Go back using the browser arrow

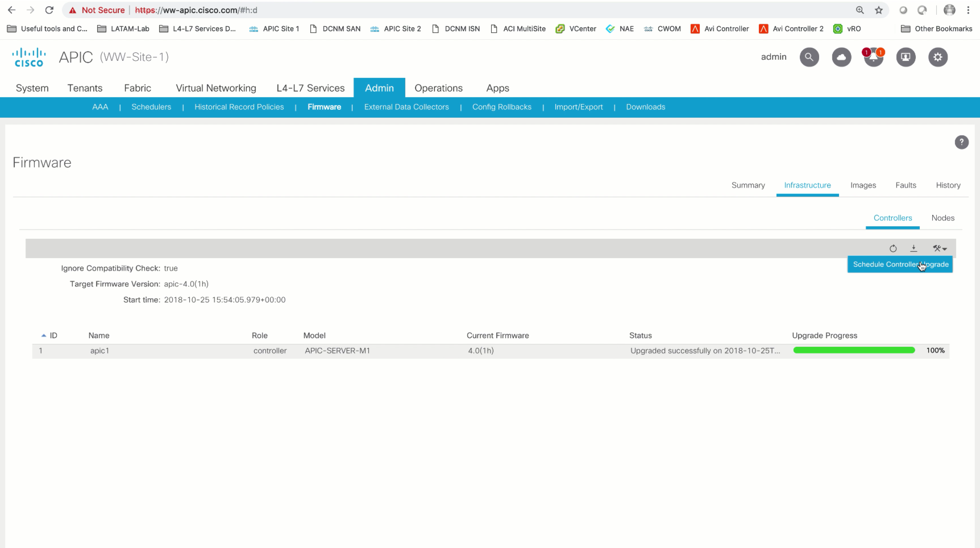(x=11, y=10)
